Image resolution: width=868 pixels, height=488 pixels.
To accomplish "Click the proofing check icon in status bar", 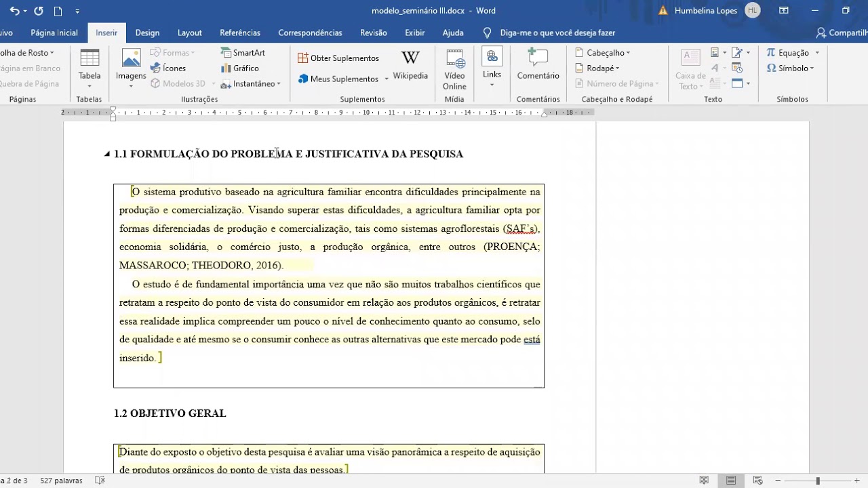I will pos(100,481).
